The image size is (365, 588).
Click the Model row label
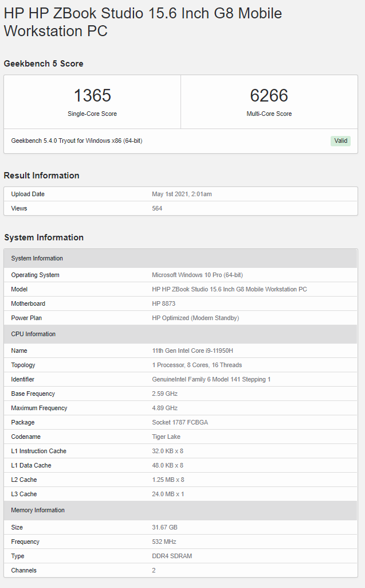(x=19, y=289)
